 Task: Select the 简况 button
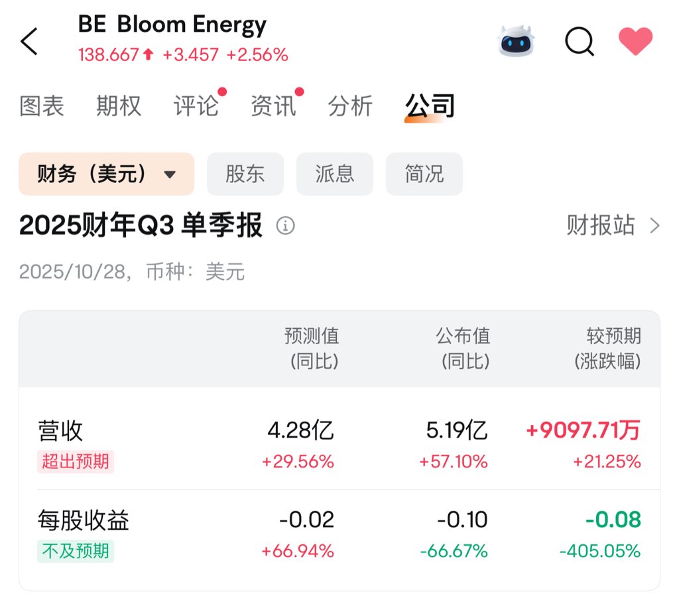click(x=424, y=174)
